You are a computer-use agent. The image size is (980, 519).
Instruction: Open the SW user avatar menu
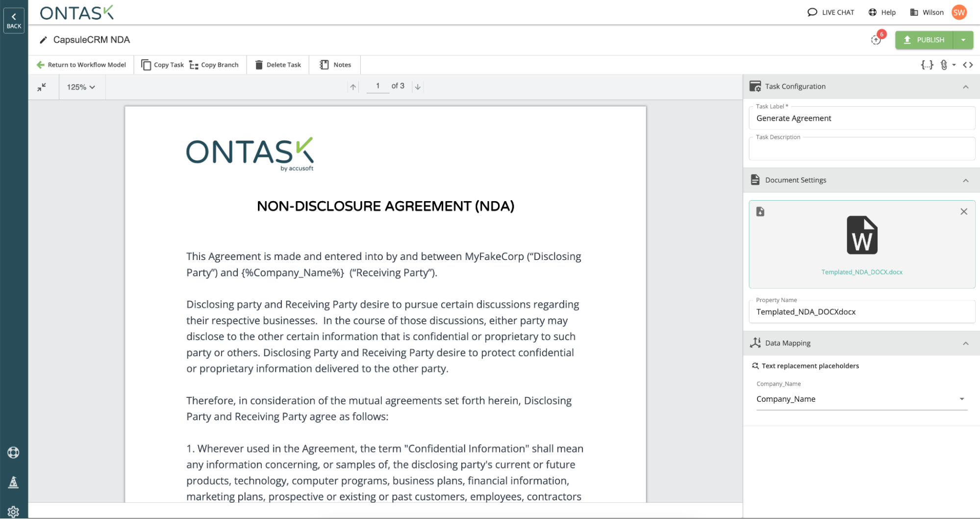point(959,12)
